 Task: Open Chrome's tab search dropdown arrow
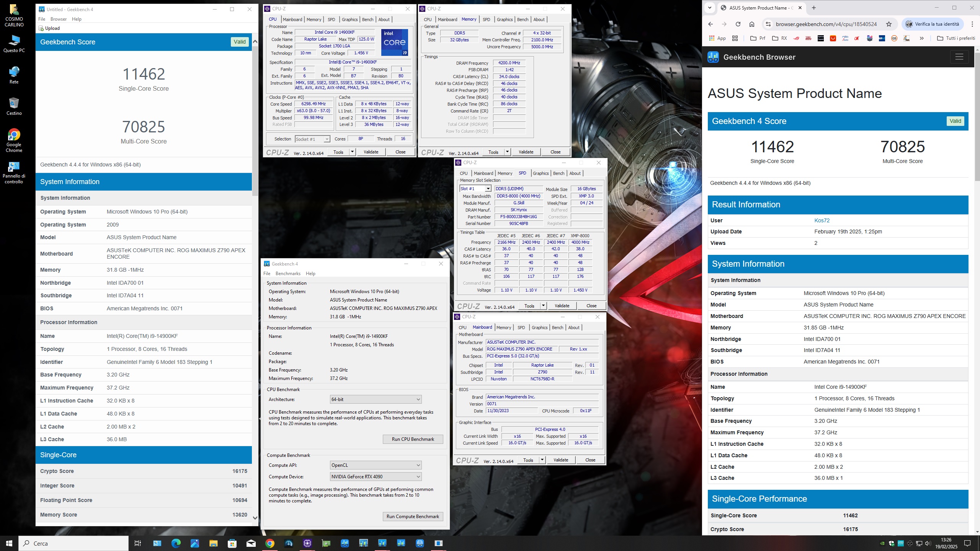[x=710, y=8]
